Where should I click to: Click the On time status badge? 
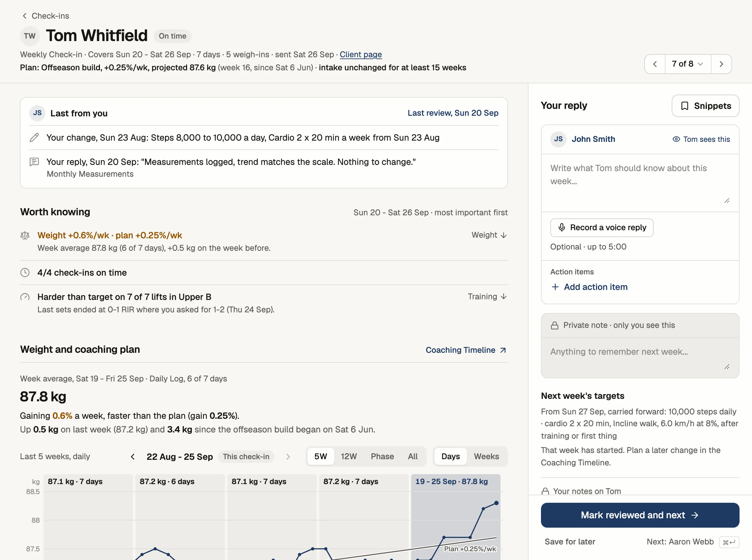(x=172, y=36)
